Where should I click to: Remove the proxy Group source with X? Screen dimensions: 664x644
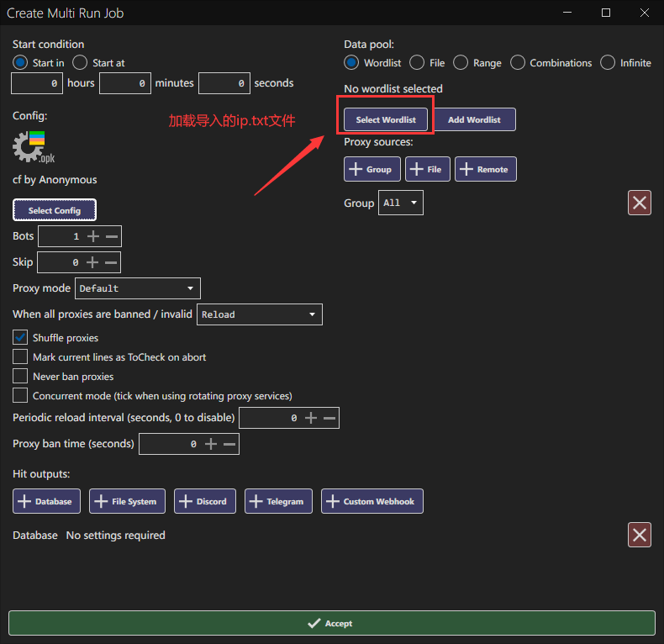pos(640,203)
